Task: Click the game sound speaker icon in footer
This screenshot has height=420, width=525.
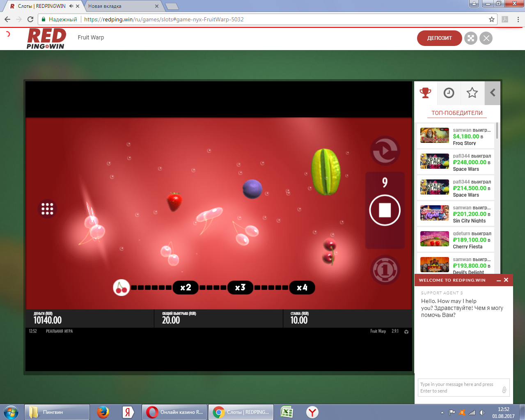Action: [x=406, y=331]
